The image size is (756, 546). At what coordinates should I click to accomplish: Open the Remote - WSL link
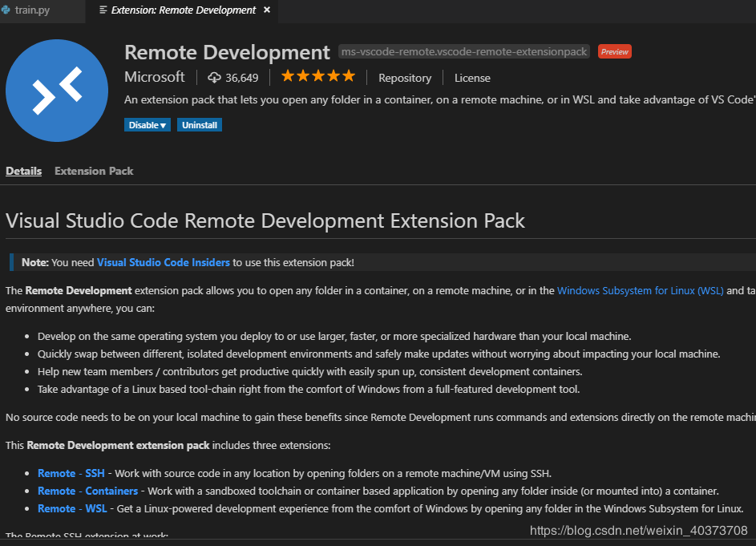coord(72,508)
